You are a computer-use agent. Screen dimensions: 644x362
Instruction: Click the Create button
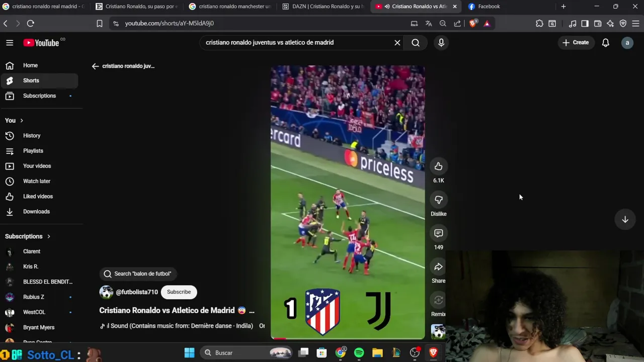(x=576, y=43)
